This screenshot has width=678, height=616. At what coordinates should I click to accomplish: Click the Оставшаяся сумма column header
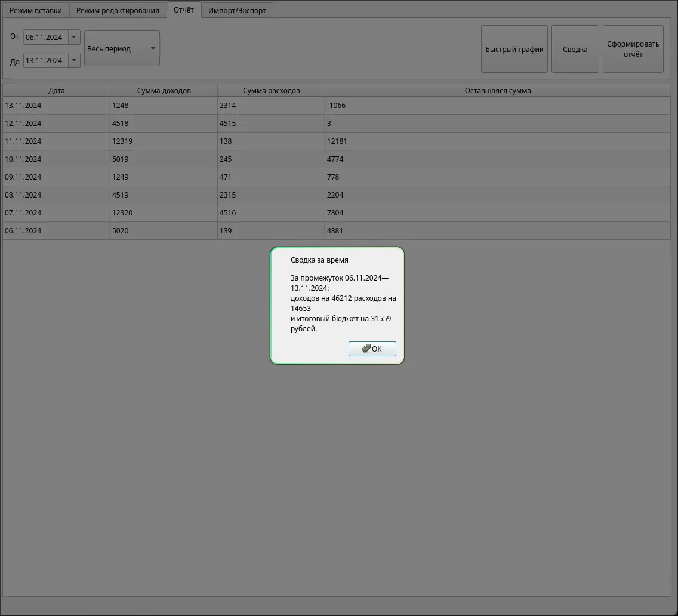pos(497,90)
